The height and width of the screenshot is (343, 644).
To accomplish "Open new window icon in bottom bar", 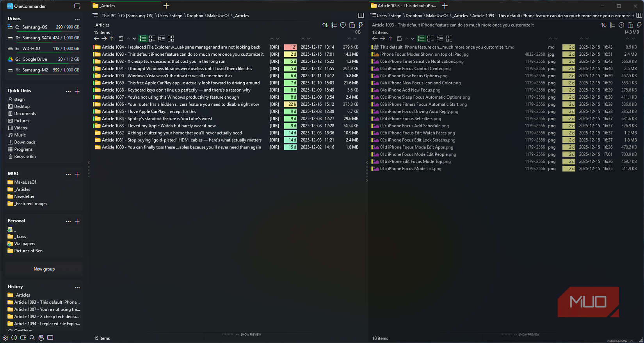I will tap(50, 338).
